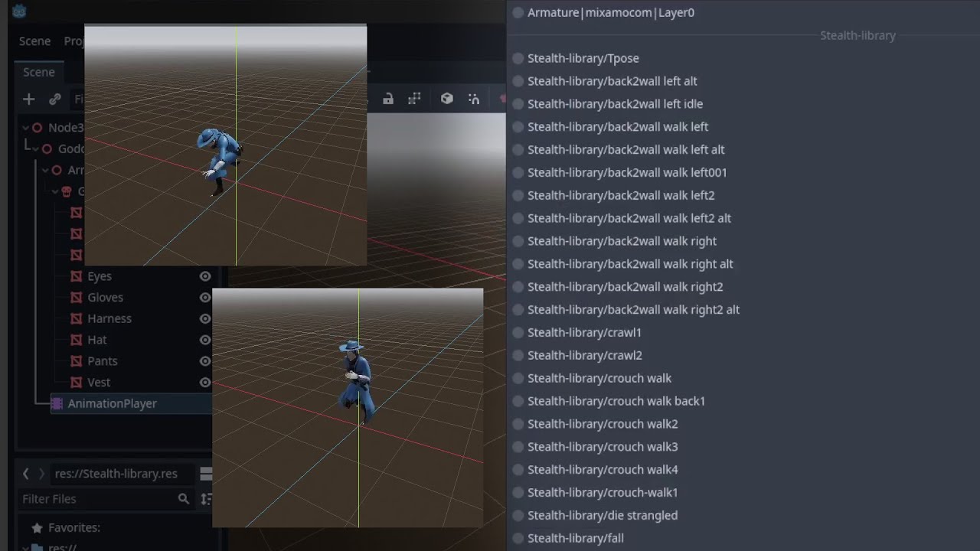Image resolution: width=980 pixels, height=551 pixels.
Task: Select the AnimationPlayer node
Action: [x=112, y=403]
